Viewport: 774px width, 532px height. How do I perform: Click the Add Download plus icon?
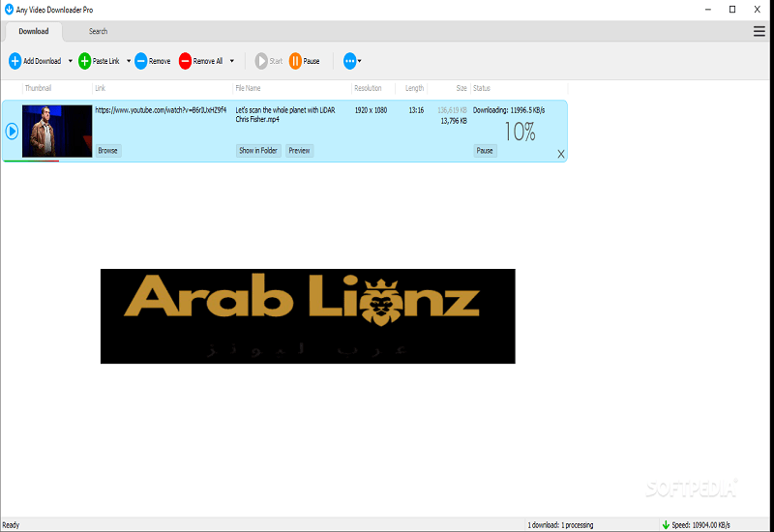pos(15,61)
